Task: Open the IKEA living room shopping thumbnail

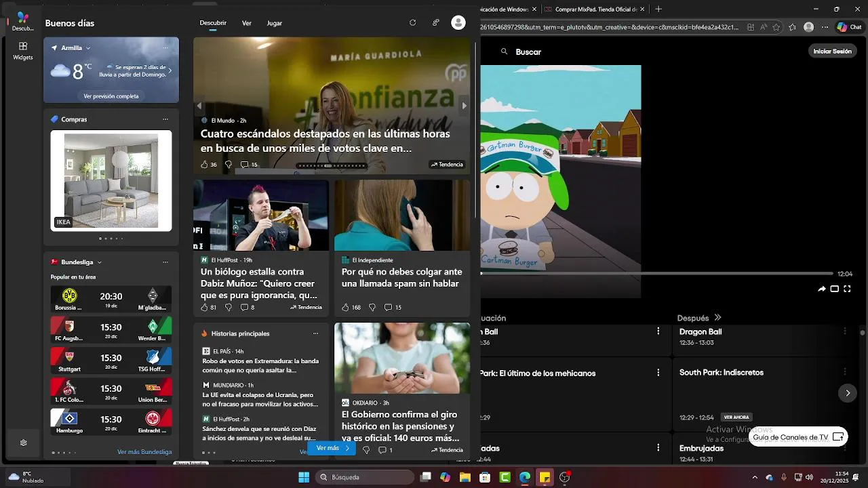Action: pos(111,180)
